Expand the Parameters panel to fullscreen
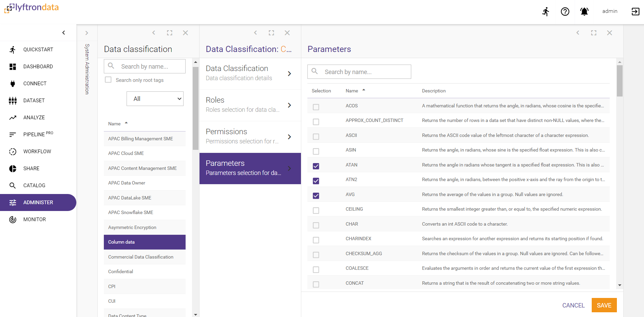 [x=594, y=33]
